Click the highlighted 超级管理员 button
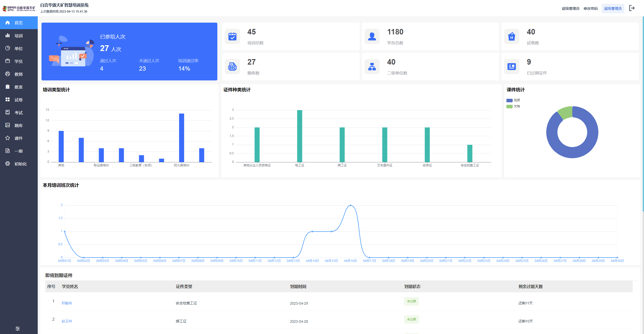 point(613,9)
